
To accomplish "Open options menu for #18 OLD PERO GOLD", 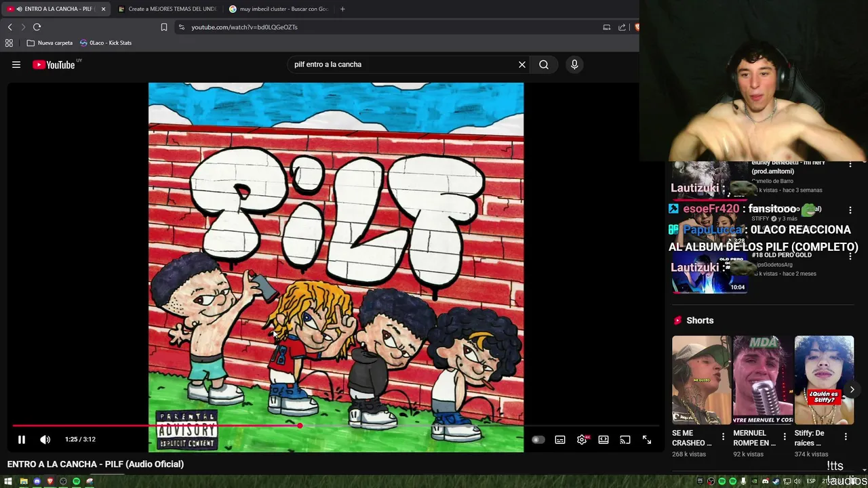I will point(850,257).
